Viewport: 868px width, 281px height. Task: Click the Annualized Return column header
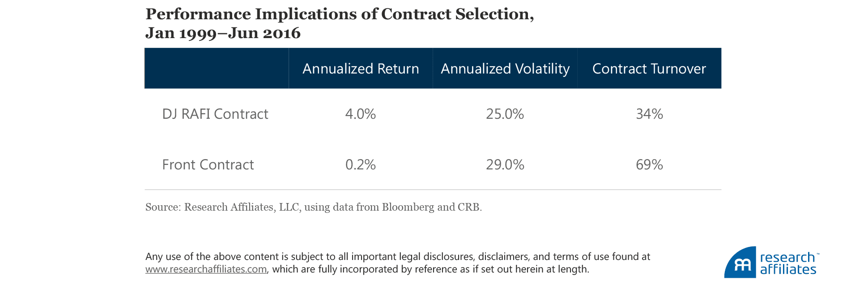[x=361, y=69]
